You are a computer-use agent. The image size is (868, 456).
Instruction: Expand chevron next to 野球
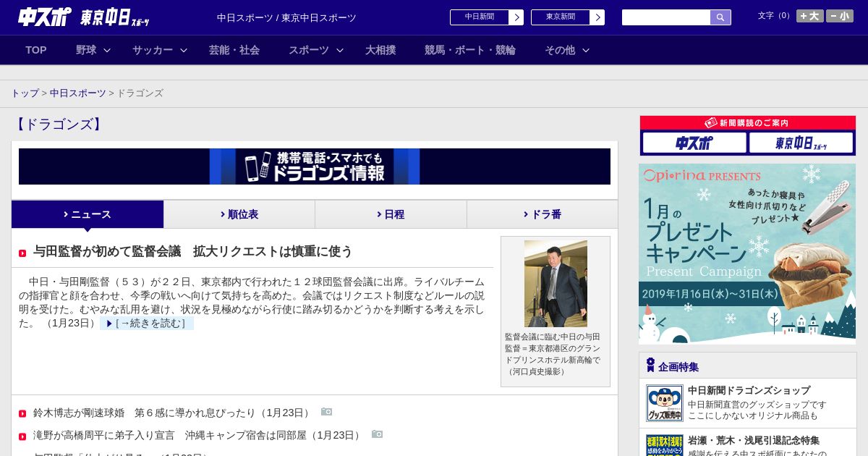107,50
